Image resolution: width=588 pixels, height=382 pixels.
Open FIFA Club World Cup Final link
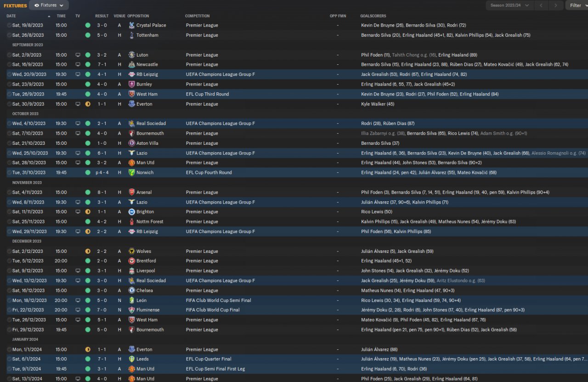click(x=213, y=310)
